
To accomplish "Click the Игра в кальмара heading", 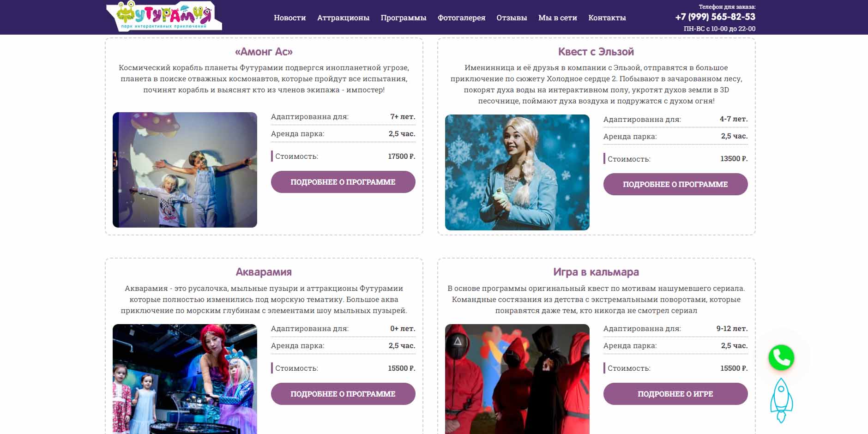I will 596,272.
